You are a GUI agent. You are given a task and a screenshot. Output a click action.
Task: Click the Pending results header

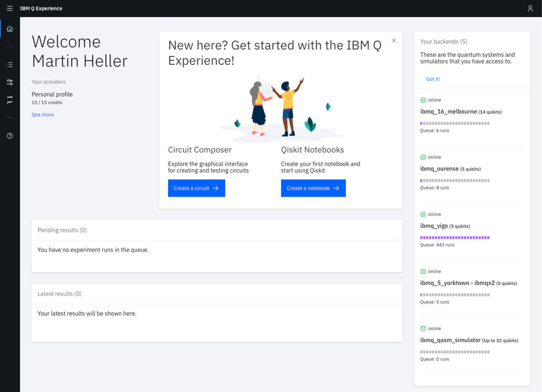click(62, 230)
